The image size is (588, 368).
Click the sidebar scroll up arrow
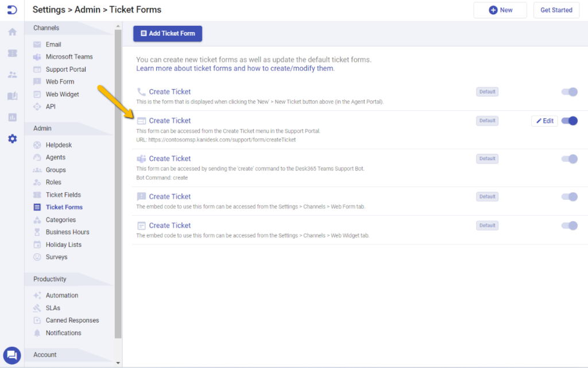tap(118, 26)
